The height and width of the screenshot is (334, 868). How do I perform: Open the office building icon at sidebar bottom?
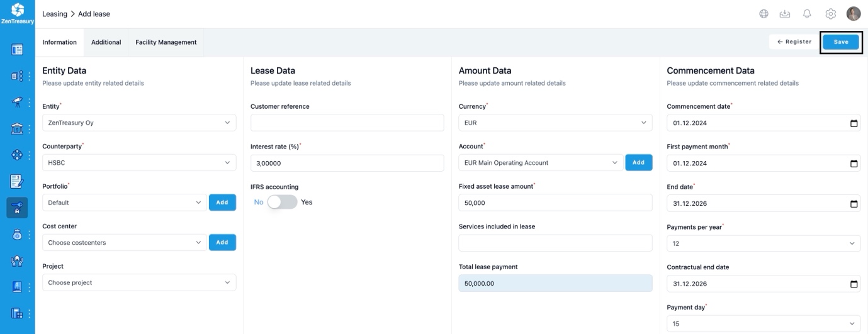click(x=18, y=313)
